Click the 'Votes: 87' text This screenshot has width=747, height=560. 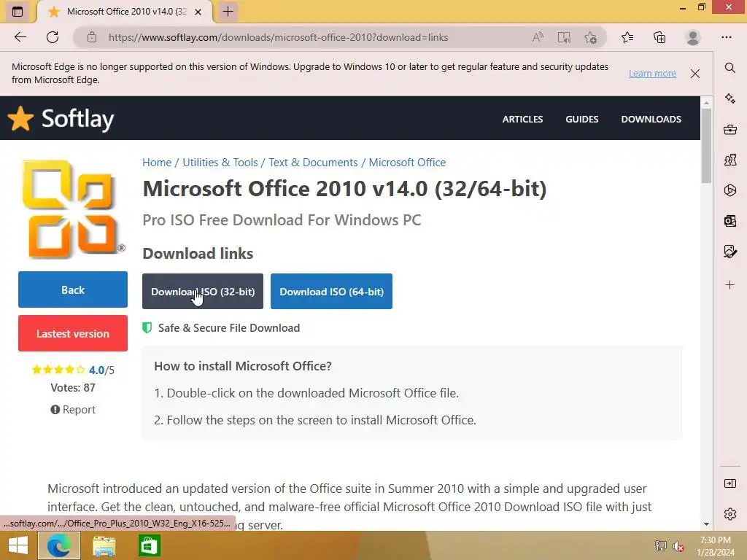(73, 388)
